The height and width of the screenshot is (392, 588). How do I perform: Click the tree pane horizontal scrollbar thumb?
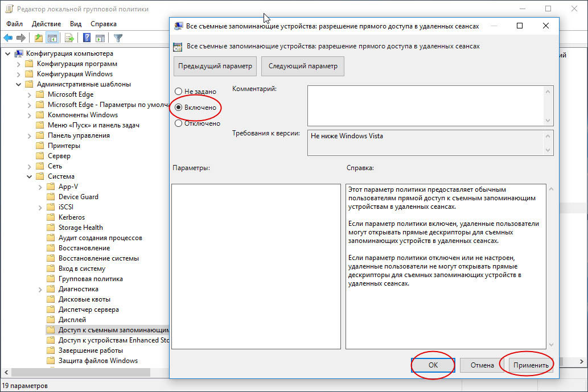(81, 372)
